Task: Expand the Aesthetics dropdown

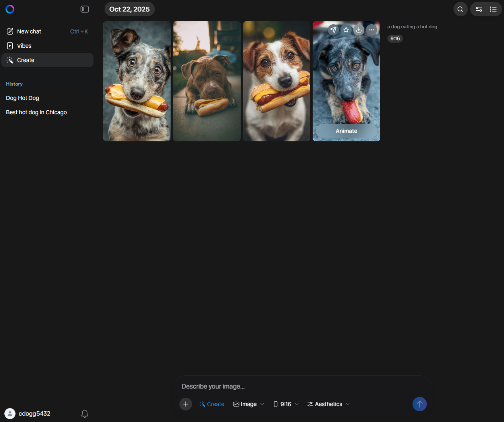Action: (x=329, y=404)
